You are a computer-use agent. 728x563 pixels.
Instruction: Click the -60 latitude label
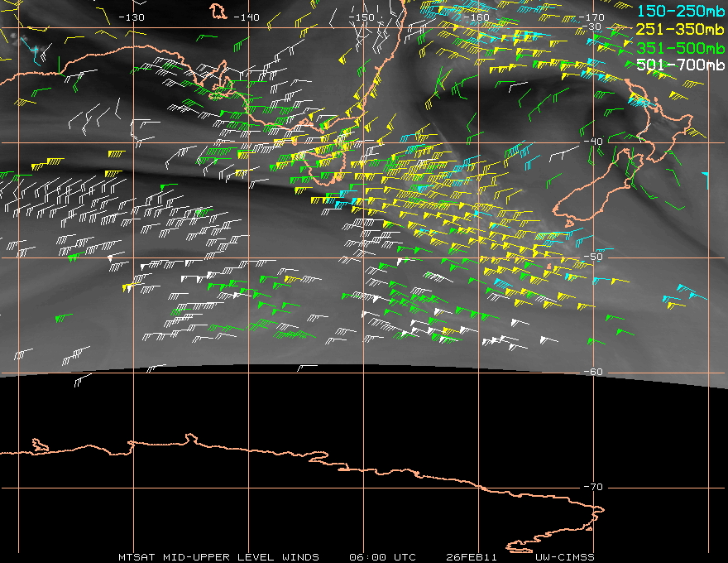(x=595, y=372)
